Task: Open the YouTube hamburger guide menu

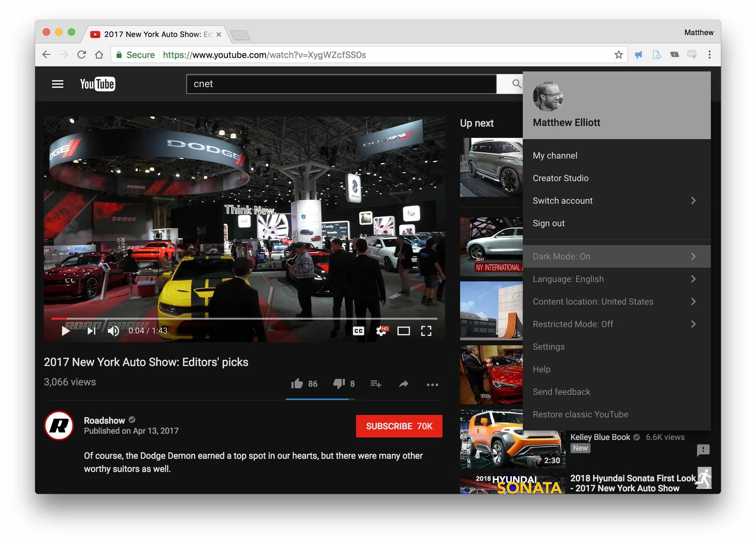Action: [x=58, y=84]
